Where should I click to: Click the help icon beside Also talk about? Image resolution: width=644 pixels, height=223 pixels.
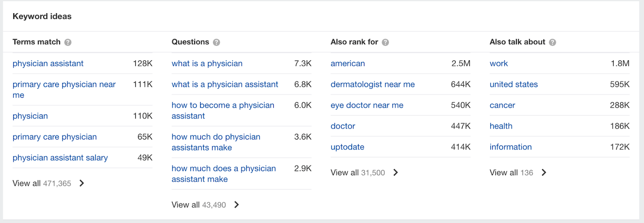click(553, 42)
